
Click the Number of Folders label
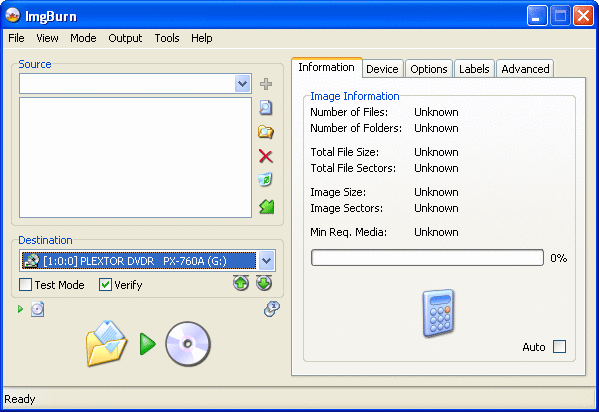(356, 128)
